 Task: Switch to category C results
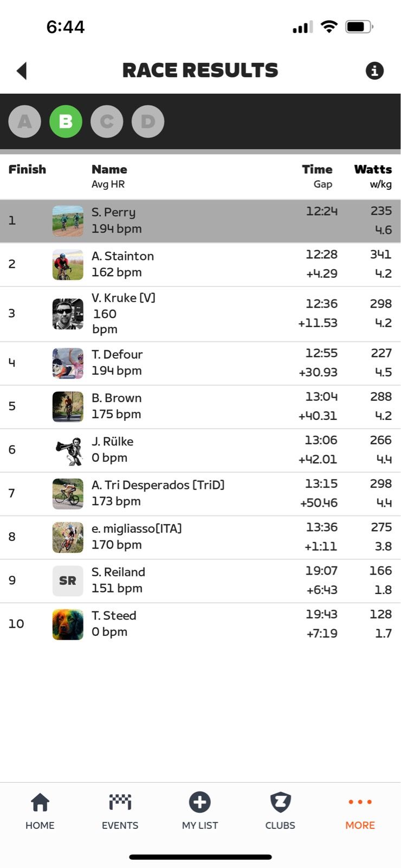point(107,121)
